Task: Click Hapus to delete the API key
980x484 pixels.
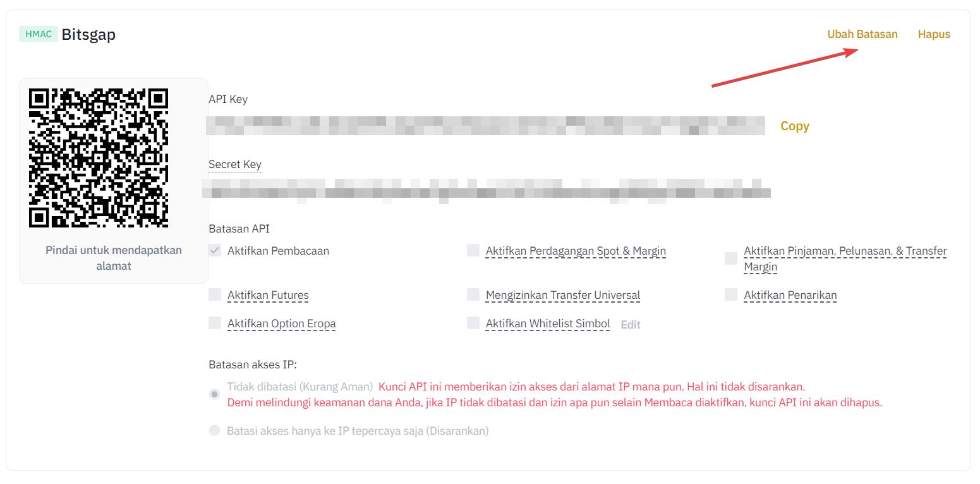Action: click(934, 34)
